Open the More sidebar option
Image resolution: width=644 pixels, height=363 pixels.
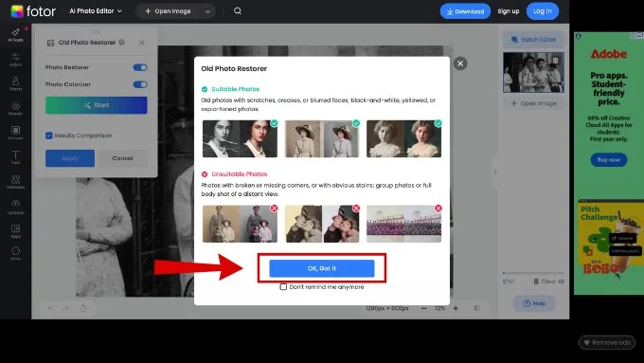(x=15, y=253)
